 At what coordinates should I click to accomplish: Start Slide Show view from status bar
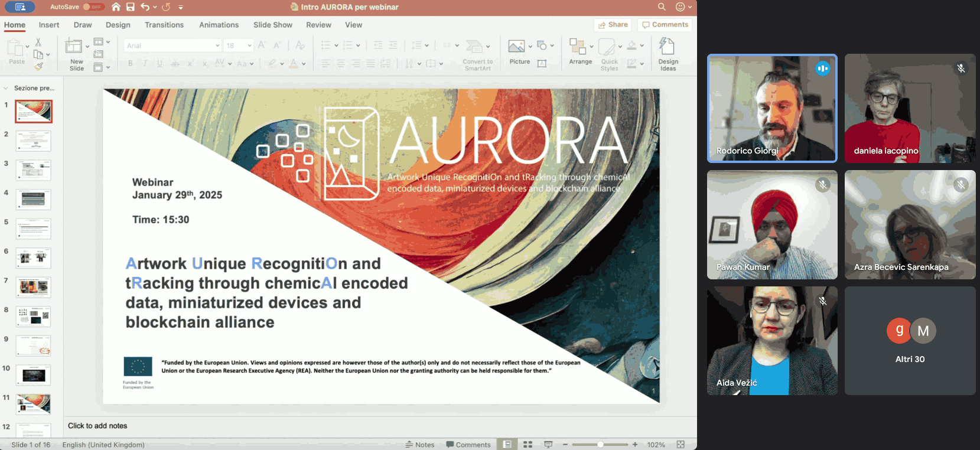(548, 445)
